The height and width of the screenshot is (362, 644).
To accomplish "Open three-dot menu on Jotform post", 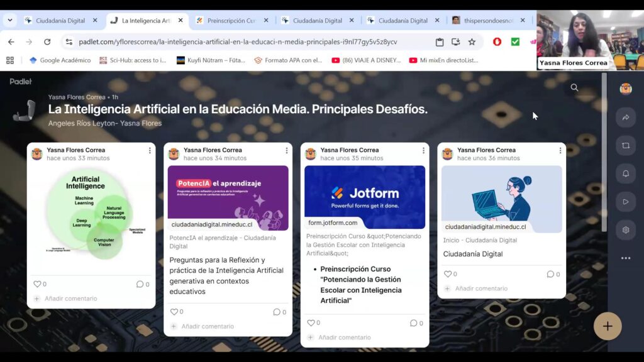I will (x=423, y=151).
